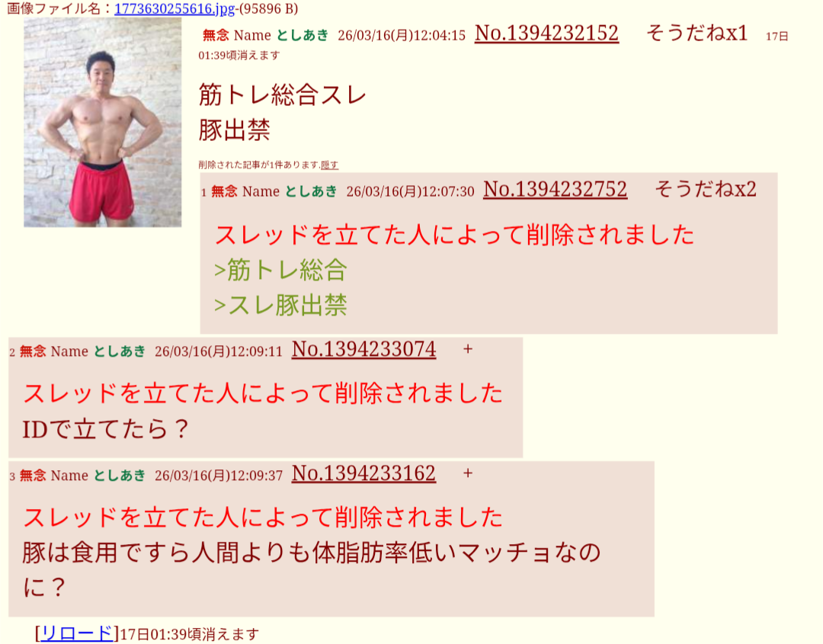Click としあき name on reply 3
The width and height of the screenshot is (823, 644).
(119, 476)
